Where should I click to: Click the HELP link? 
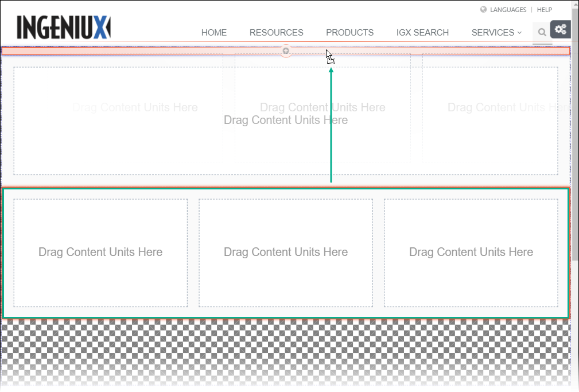pyautogui.click(x=545, y=10)
